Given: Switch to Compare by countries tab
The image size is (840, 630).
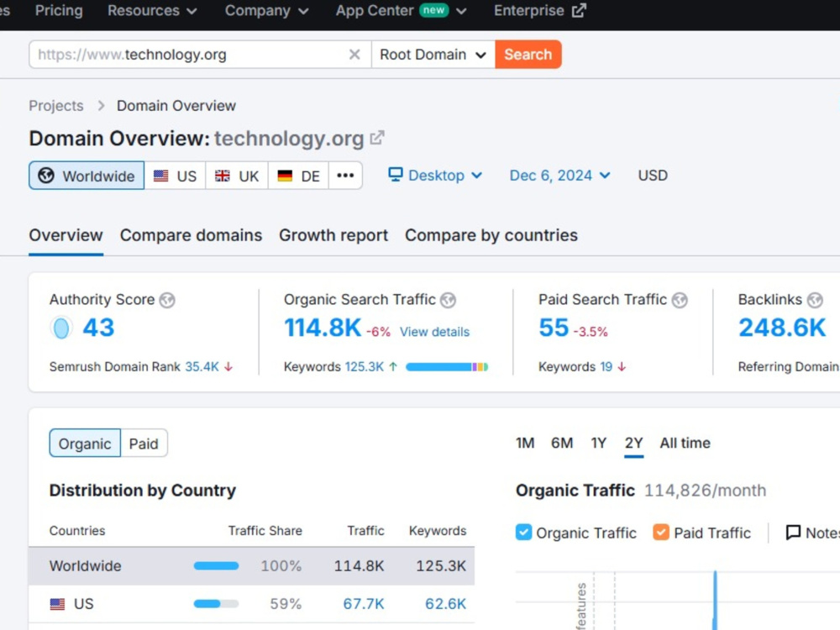Looking at the screenshot, I should click(x=491, y=235).
